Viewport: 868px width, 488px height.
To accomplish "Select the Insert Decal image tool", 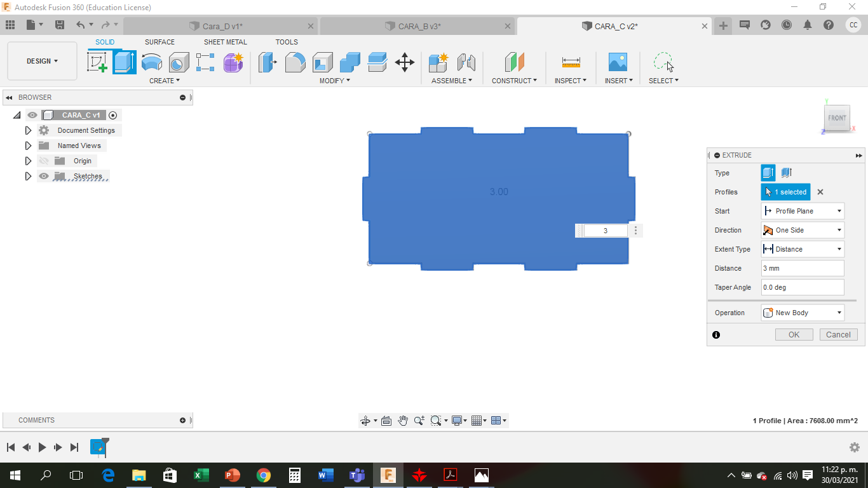I will pos(618,62).
